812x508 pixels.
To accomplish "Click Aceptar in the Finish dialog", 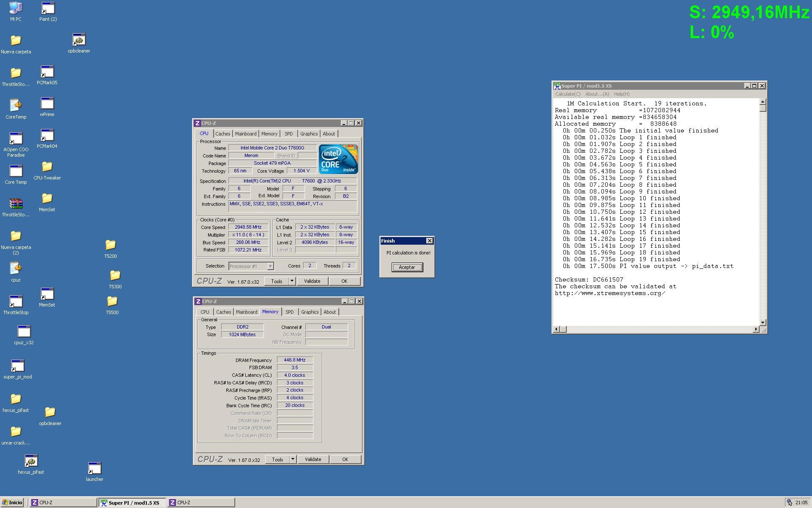I will click(407, 267).
